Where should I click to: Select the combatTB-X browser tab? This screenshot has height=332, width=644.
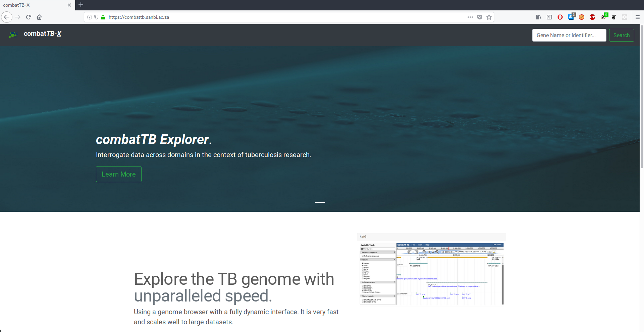click(34, 5)
